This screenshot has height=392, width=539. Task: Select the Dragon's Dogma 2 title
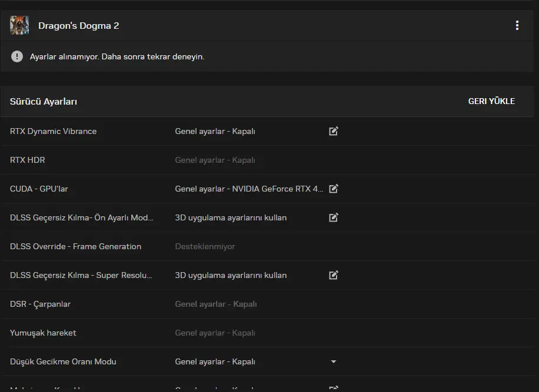[x=78, y=26]
